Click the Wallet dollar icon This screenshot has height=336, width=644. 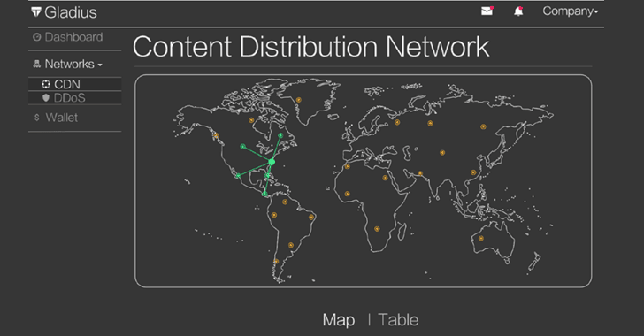pos(37,118)
